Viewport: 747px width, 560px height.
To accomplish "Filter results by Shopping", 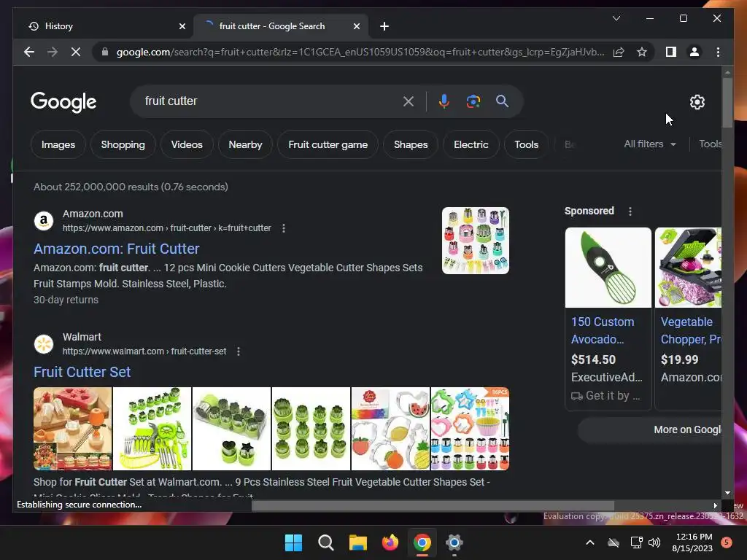I will 123,144.
